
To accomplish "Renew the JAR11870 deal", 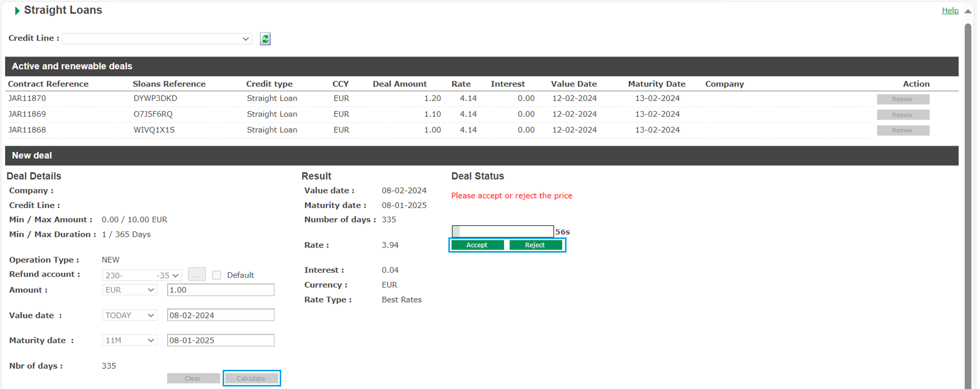I will click(902, 100).
